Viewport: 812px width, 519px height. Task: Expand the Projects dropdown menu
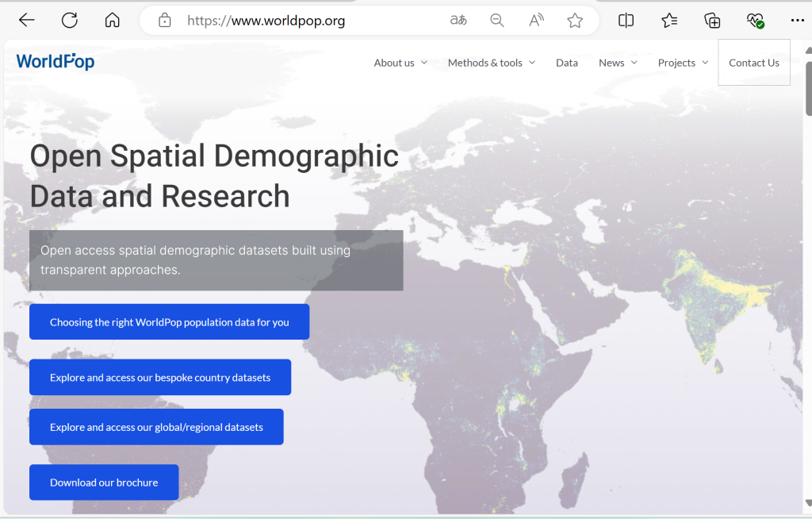coord(683,63)
